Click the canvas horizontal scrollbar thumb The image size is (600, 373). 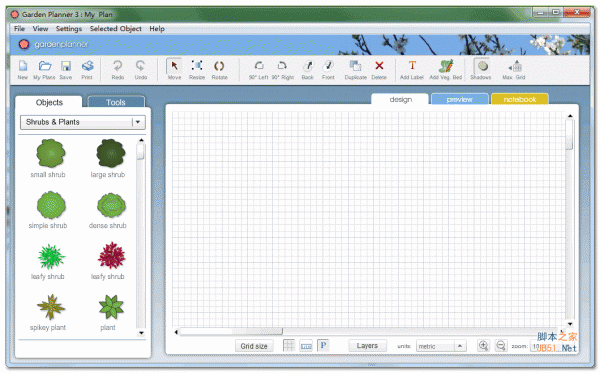coord(231,332)
